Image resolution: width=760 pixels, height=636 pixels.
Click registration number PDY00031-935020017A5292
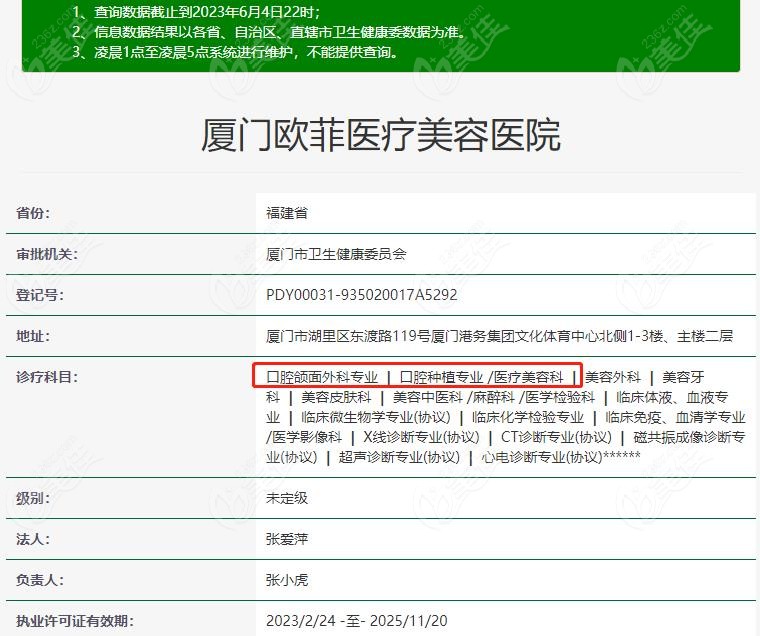(362, 295)
